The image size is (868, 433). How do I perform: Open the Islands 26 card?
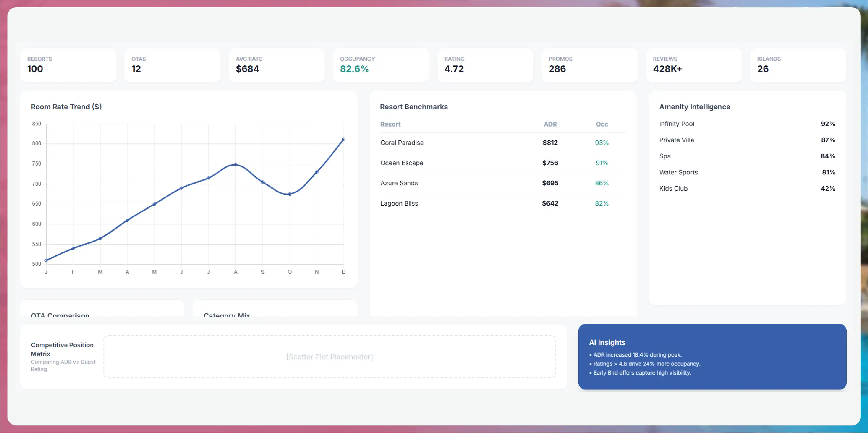click(x=798, y=65)
